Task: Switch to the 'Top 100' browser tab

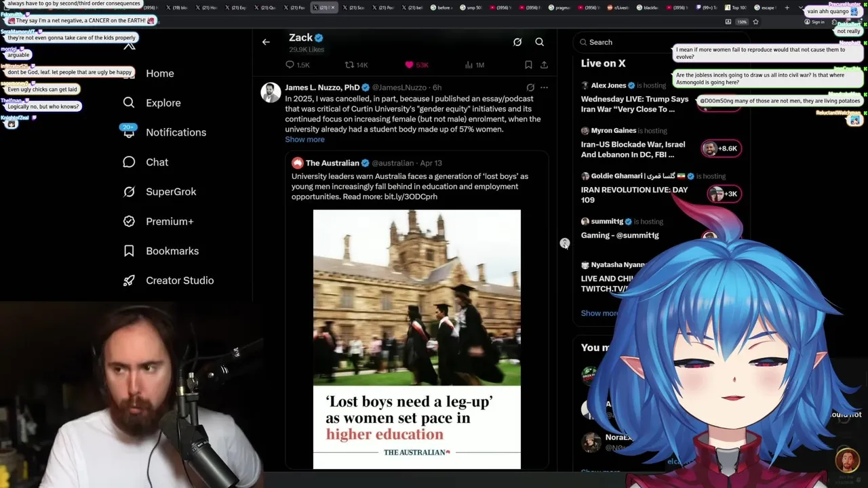Action: pyautogui.click(x=736, y=7)
